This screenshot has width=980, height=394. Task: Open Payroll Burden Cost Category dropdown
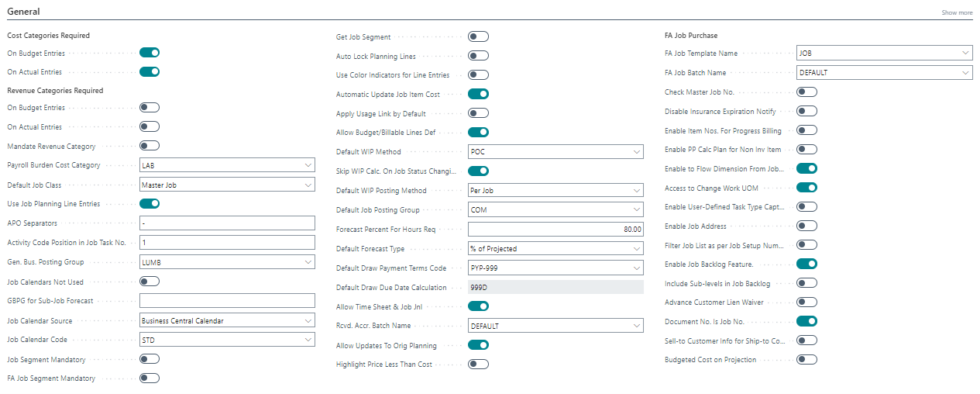[308, 165]
